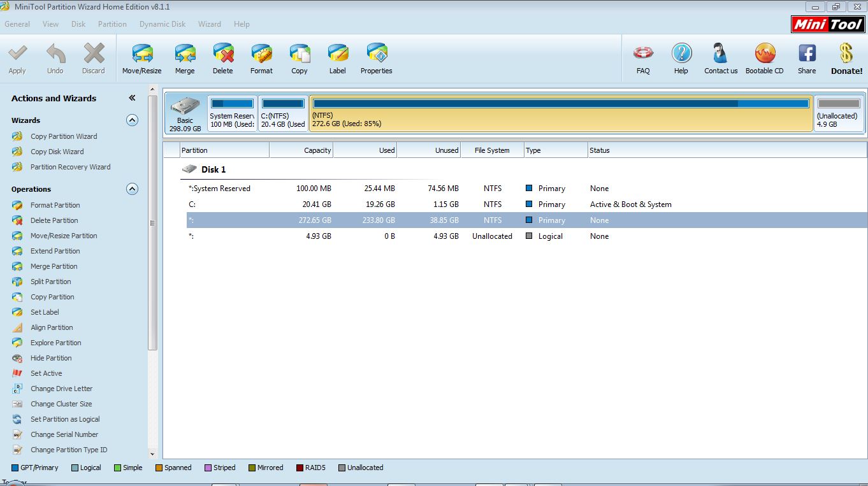Open the General menu
Screen dimensions: 868x486
click(17, 24)
